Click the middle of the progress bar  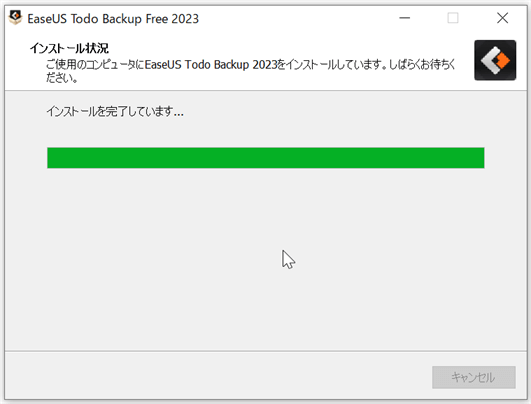(x=266, y=158)
